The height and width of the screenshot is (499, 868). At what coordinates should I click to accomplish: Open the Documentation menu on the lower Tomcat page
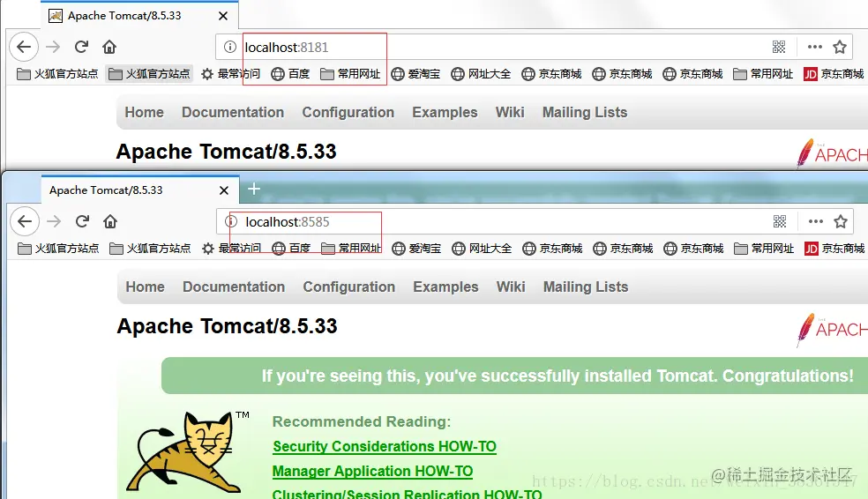234,287
